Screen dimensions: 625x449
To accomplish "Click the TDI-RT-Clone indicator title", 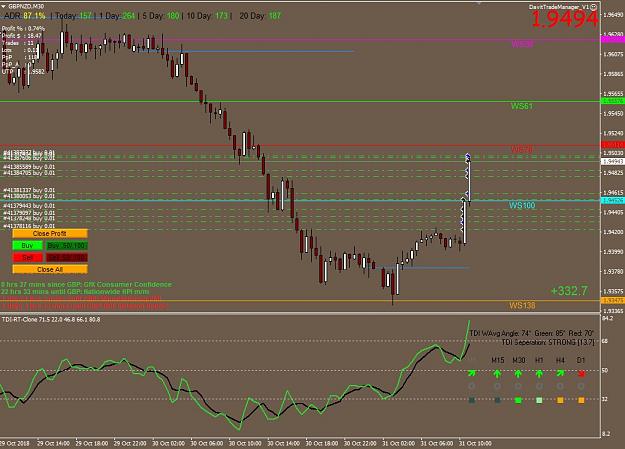I will [x=51, y=319].
